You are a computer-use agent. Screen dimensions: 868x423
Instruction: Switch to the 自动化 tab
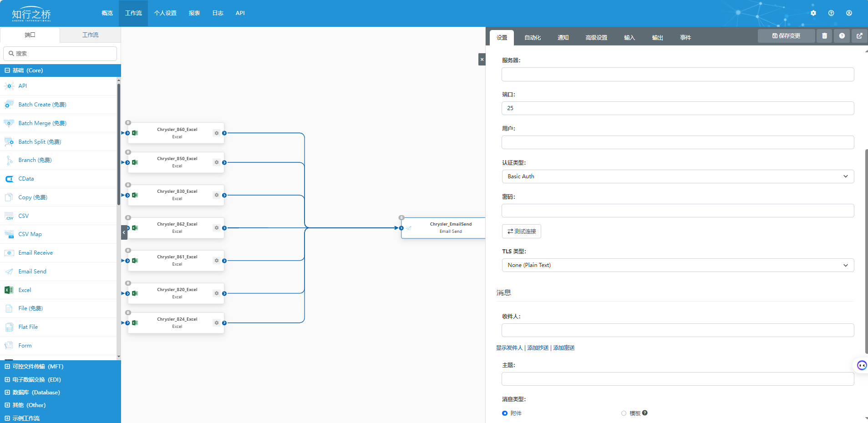click(532, 38)
